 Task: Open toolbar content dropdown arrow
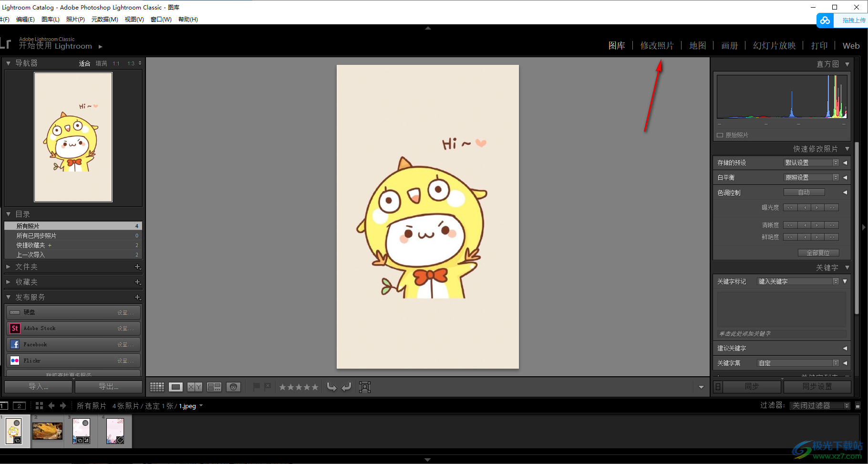tap(701, 387)
